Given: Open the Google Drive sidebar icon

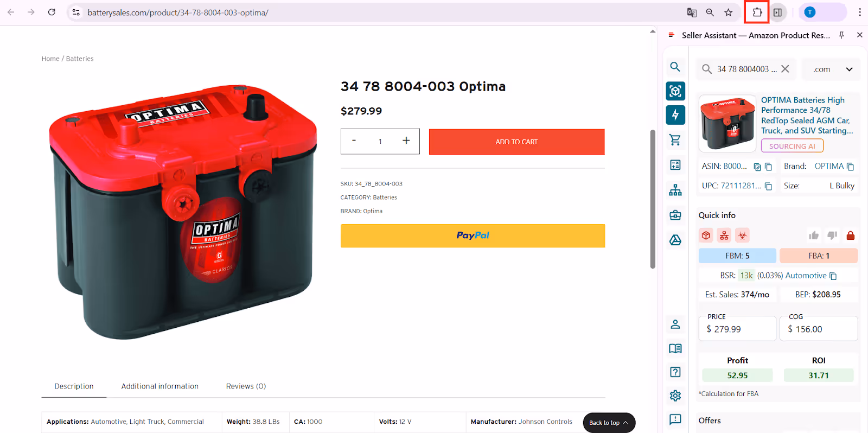Looking at the screenshot, I should coord(675,240).
